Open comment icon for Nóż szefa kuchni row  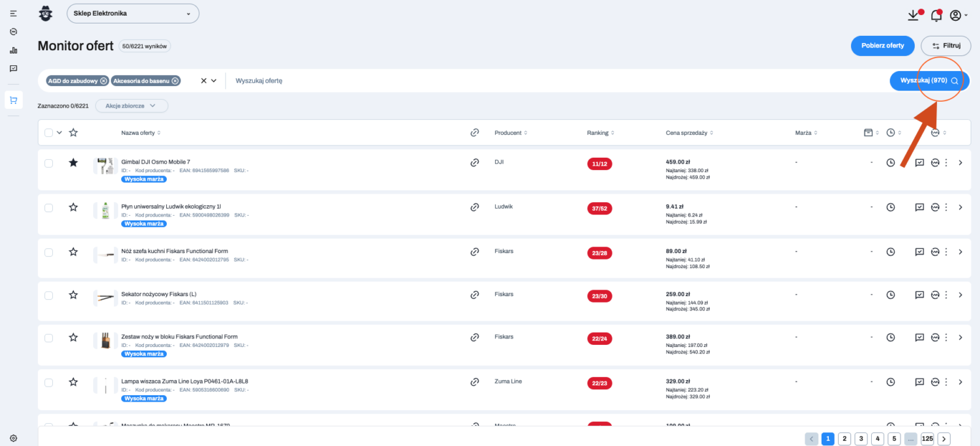[919, 252]
